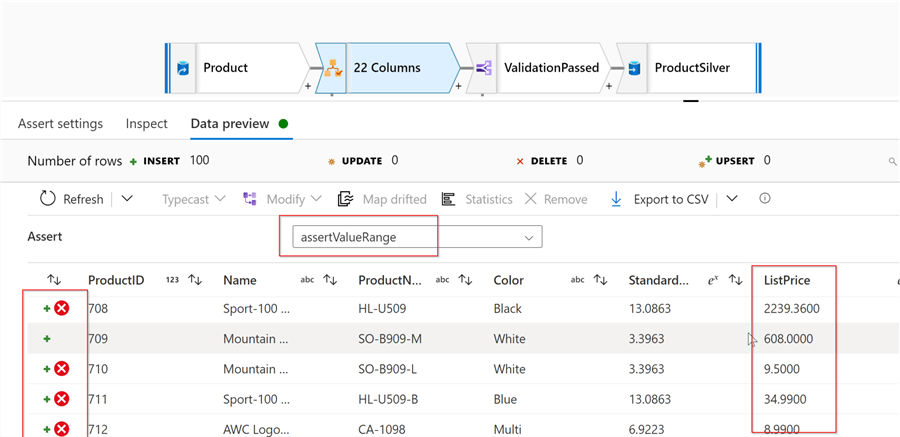Click the AWC Logo... name cell

point(257,429)
